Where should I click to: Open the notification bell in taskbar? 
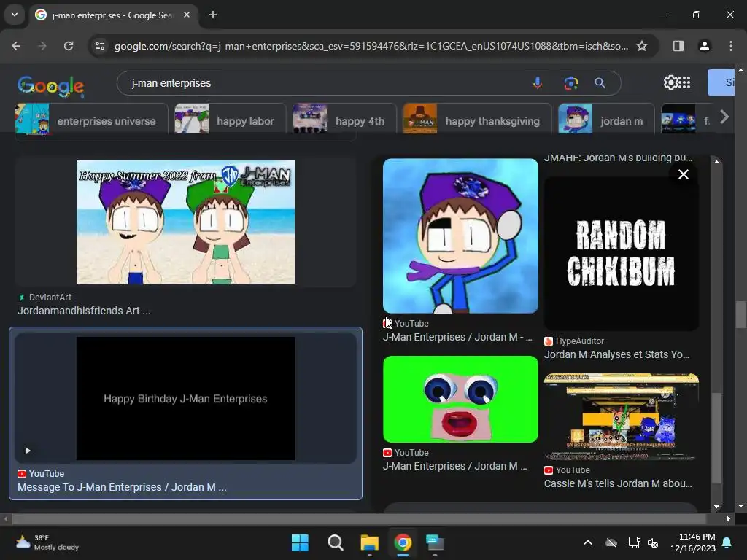[x=727, y=542]
